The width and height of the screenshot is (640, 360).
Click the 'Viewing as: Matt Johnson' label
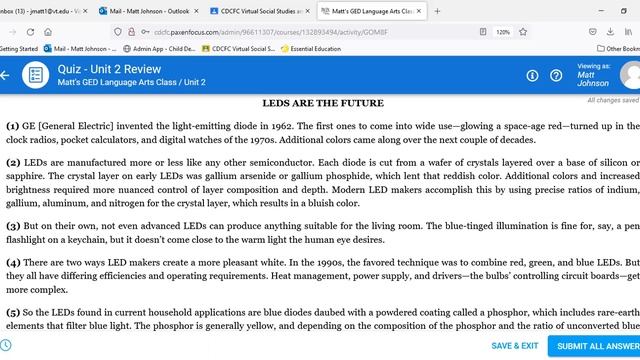tap(593, 75)
